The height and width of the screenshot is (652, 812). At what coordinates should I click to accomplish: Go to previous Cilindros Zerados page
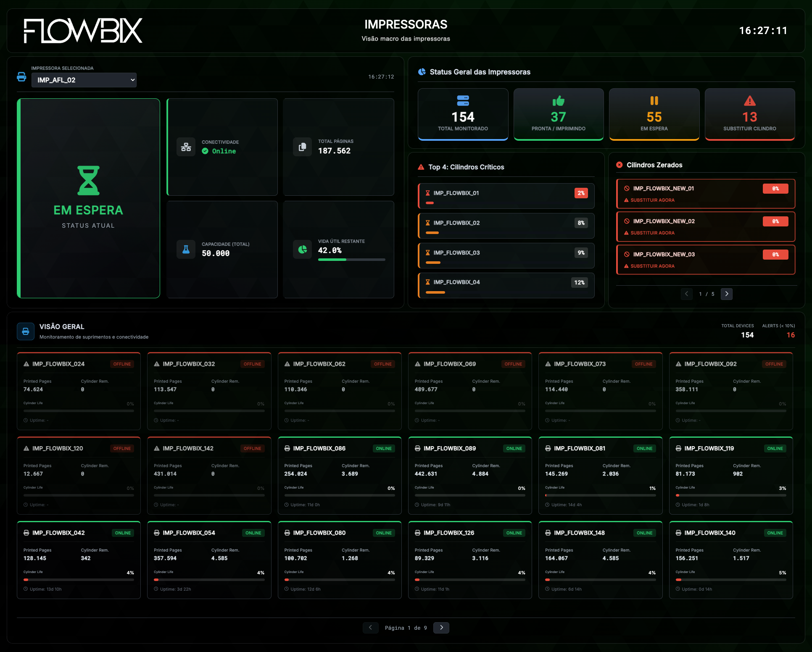(687, 294)
